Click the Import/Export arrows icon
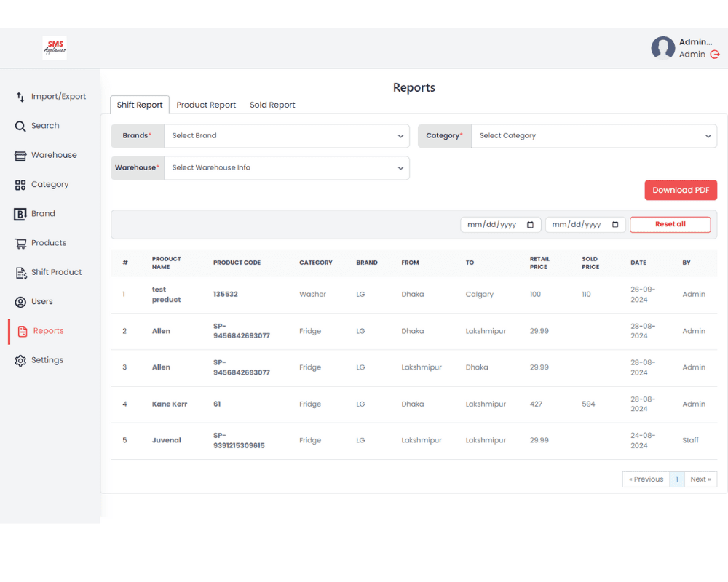This screenshot has width=728, height=582. coord(20,97)
